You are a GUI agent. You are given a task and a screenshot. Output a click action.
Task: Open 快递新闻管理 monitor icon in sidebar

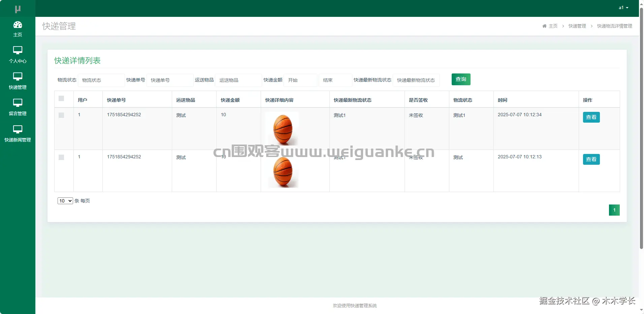point(18,129)
